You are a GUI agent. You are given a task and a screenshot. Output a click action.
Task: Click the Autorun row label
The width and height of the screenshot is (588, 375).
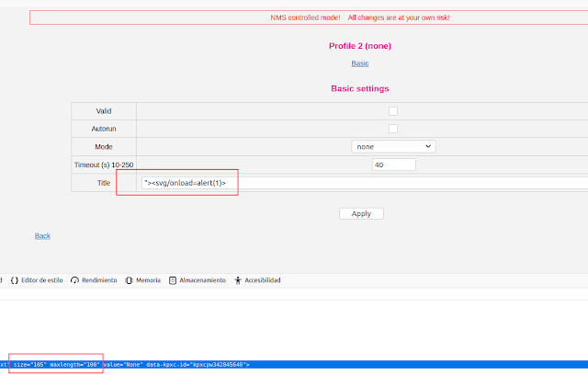(104, 129)
